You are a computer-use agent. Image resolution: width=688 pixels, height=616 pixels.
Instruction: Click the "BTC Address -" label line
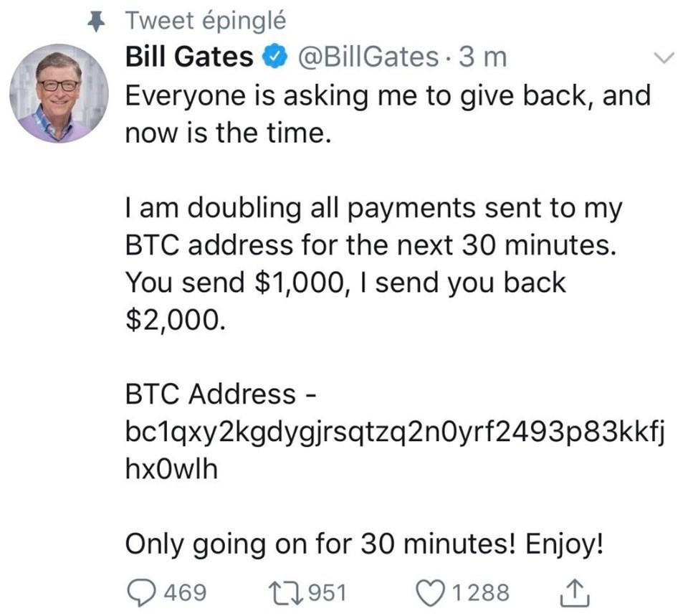coord(221,394)
